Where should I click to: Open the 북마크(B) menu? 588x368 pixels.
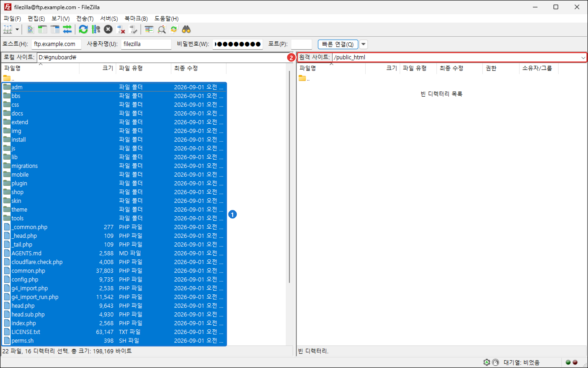(136, 18)
